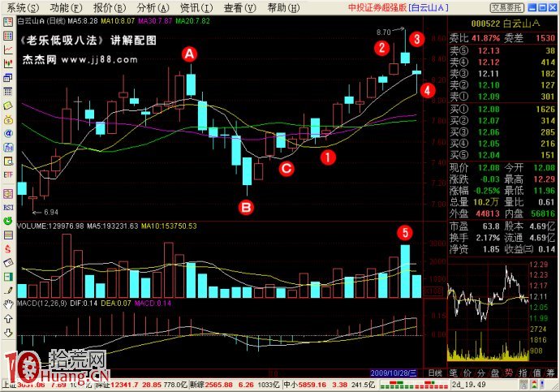Select the 笔 tab in bottom right
Screen dimensions: 560x392
453,373
